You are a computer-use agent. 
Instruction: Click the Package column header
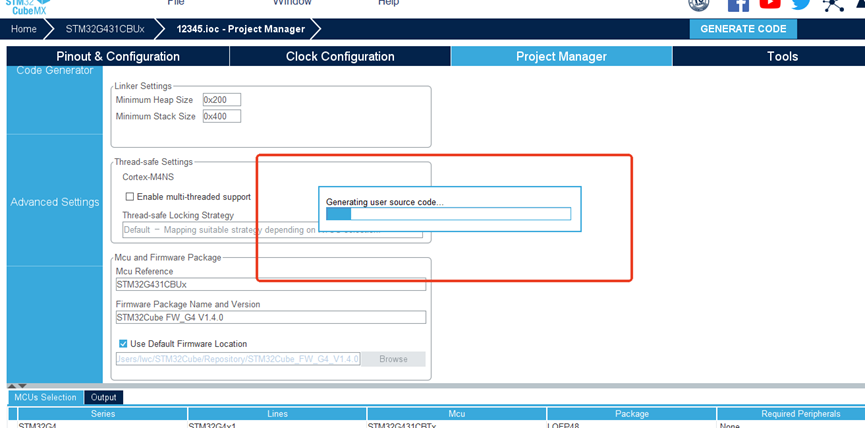coord(632,414)
